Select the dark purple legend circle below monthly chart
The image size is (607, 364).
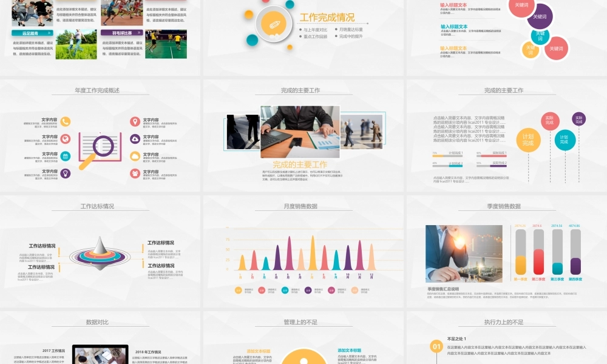click(x=308, y=290)
